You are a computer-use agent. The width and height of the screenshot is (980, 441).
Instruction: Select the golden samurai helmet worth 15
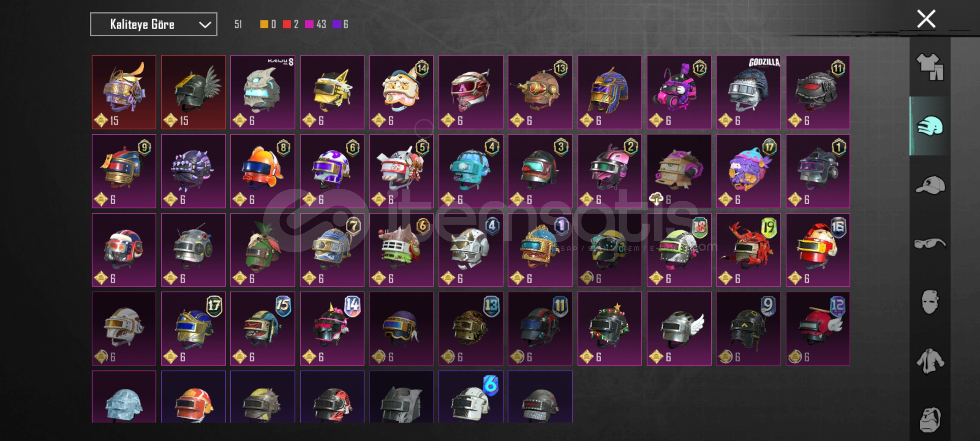(124, 92)
